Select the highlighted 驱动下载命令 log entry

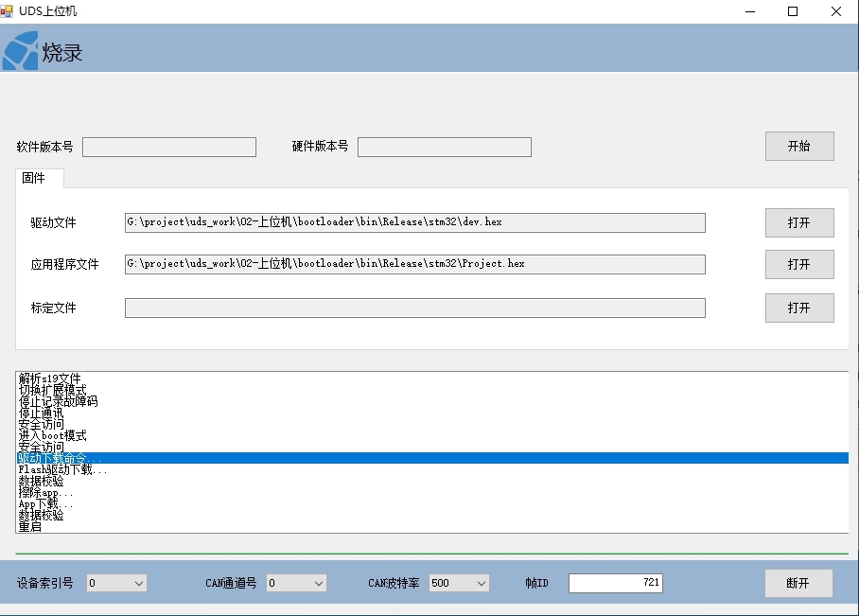click(x=95, y=458)
